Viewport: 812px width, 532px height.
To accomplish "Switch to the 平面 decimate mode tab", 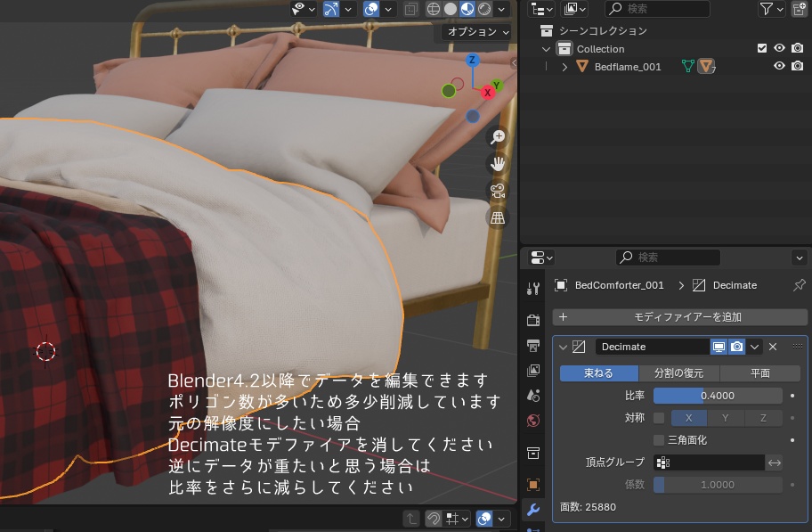I will click(x=761, y=372).
